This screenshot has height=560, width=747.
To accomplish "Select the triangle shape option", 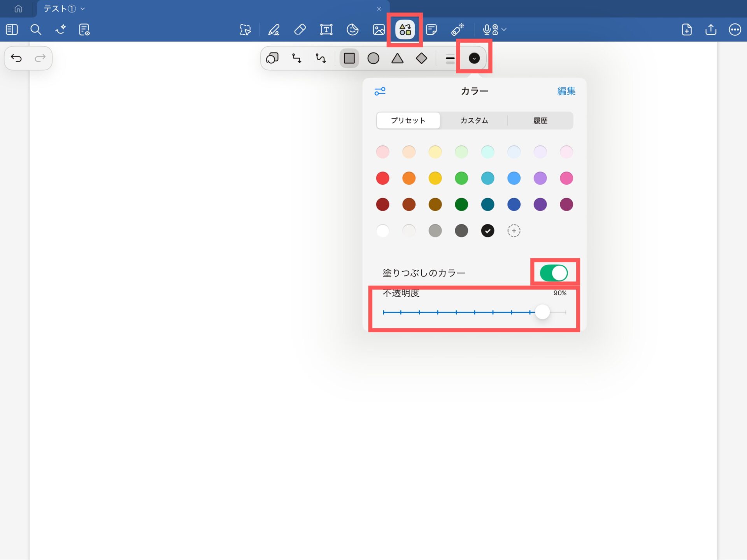I will tap(397, 58).
